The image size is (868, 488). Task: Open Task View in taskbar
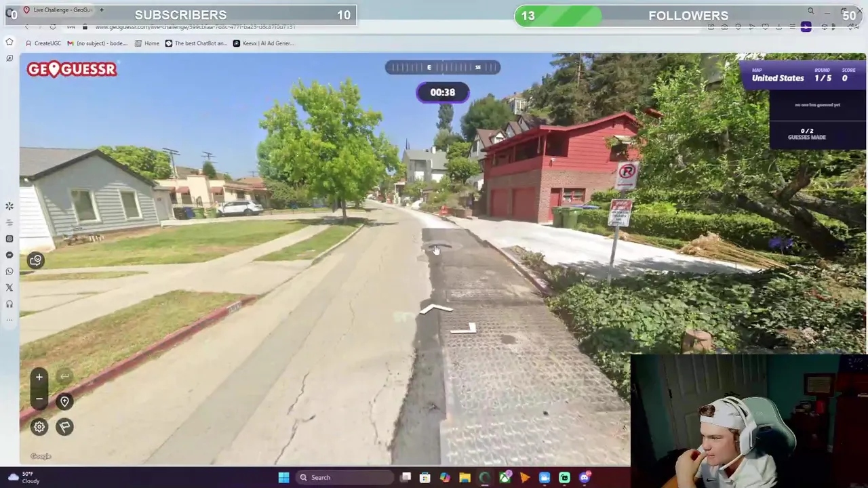pyautogui.click(x=406, y=477)
